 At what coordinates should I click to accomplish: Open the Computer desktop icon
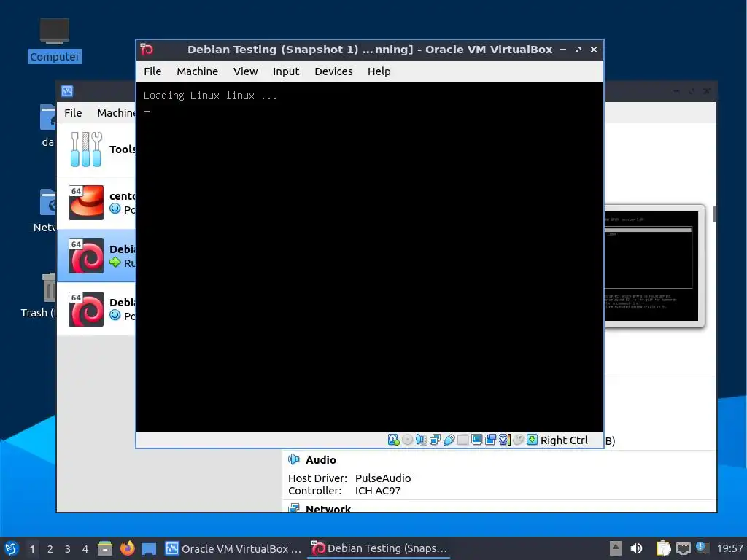click(x=54, y=40)
